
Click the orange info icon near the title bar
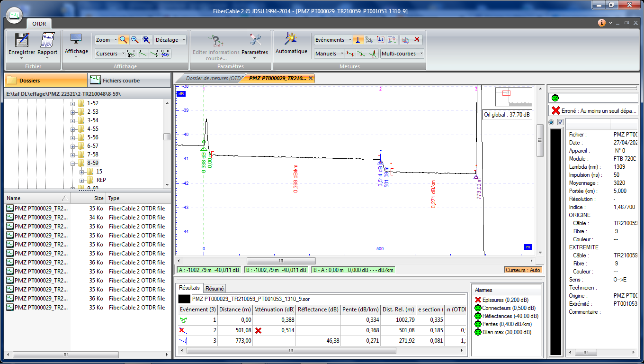pyautogui.click(x=602, y=23)
